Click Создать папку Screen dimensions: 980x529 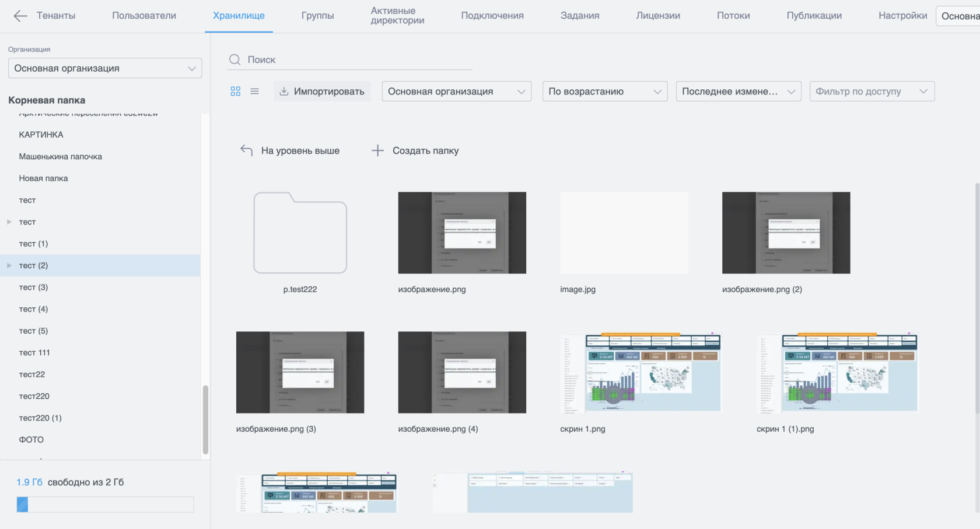(x=426, y=150)
